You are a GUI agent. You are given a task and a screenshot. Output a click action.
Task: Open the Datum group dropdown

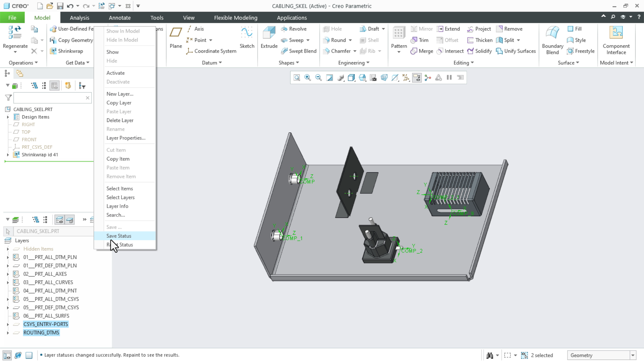(212, 63)
